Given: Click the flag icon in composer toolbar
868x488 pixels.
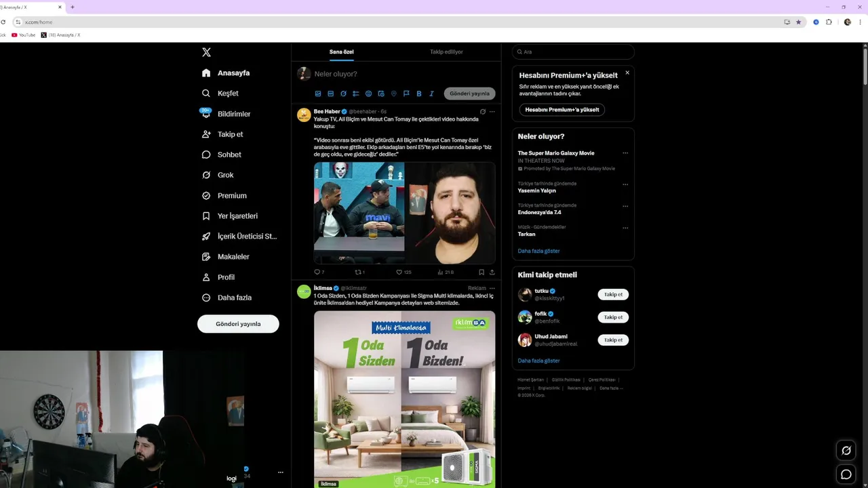Looking at the screenshot, I should point(406,94).
